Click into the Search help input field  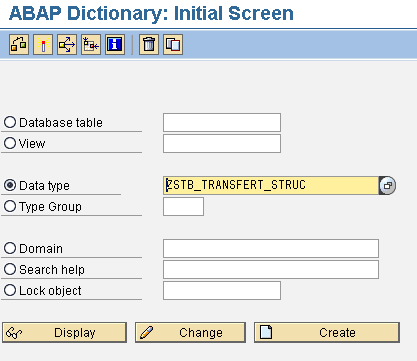click(271, 269)
